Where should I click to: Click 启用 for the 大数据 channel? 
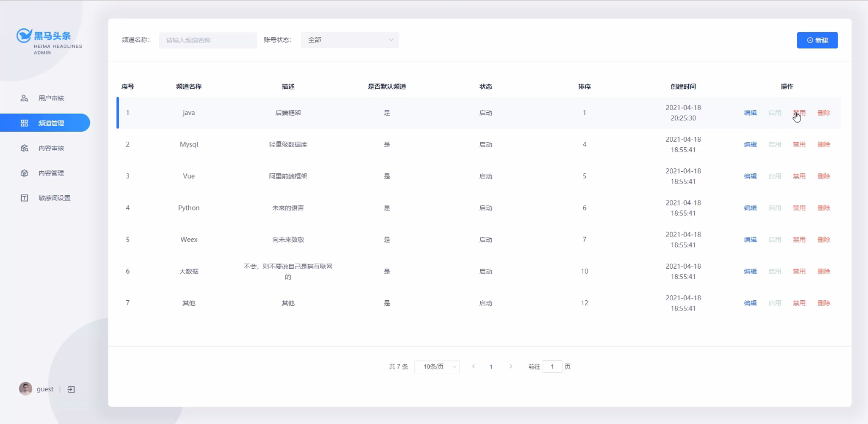coord(775,271)
